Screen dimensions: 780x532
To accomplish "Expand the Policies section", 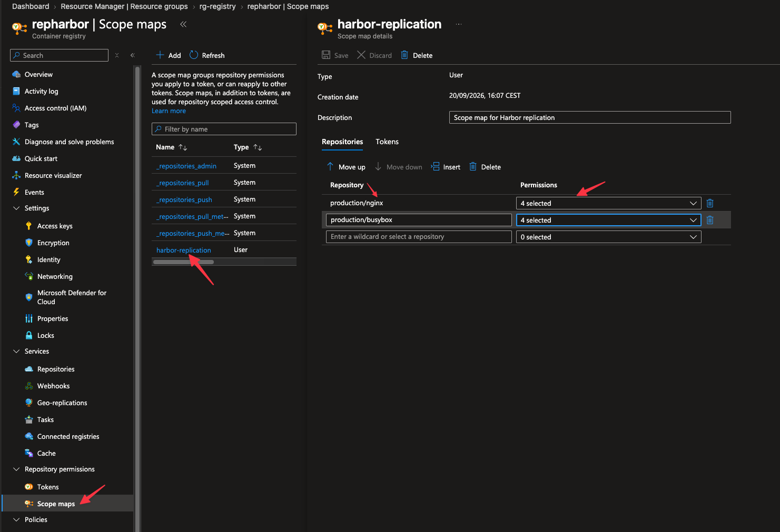I will [x=16, y=519].
